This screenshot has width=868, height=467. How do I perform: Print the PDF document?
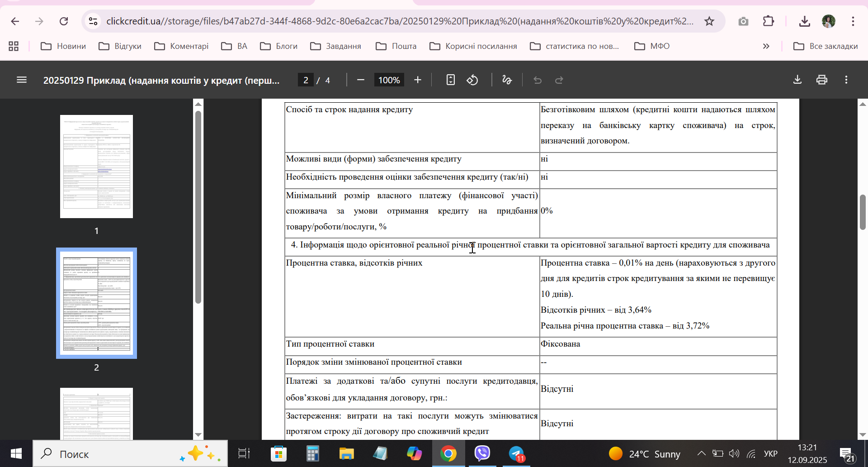tap(822, 80)
